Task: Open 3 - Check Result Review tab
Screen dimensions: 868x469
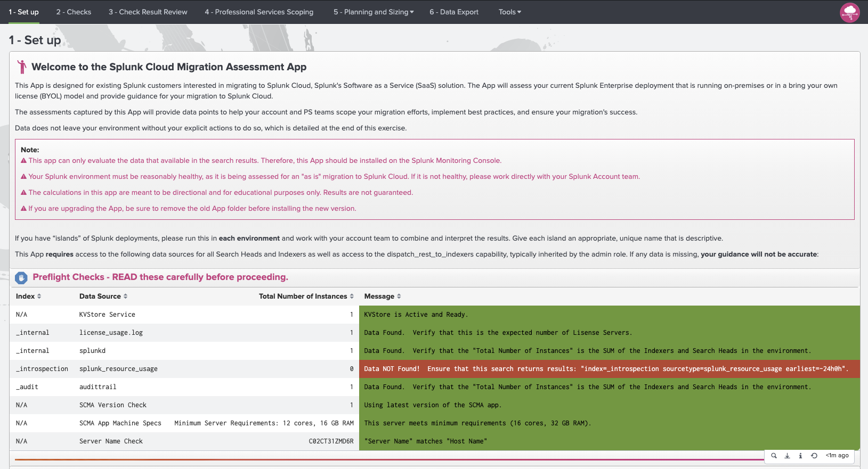Action: [148, 12]
